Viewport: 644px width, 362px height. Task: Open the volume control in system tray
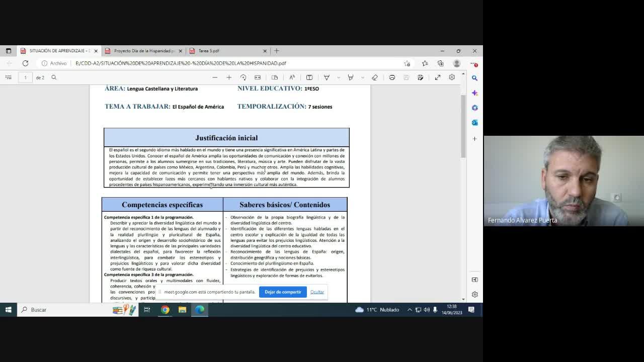(x=427, y=310)
